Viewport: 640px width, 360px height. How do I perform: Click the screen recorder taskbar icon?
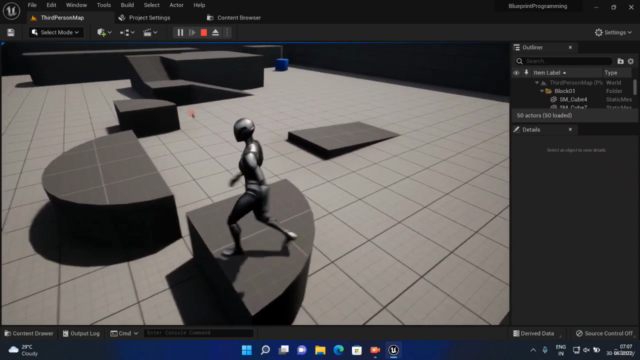[375, 350]
